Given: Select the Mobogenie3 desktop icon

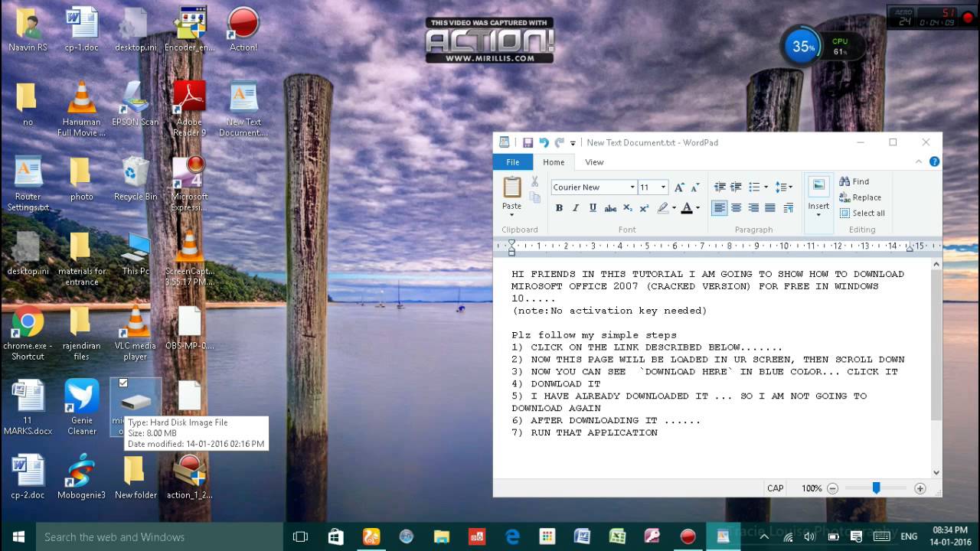Looking at the screenshot, I should tap(81, 477).
